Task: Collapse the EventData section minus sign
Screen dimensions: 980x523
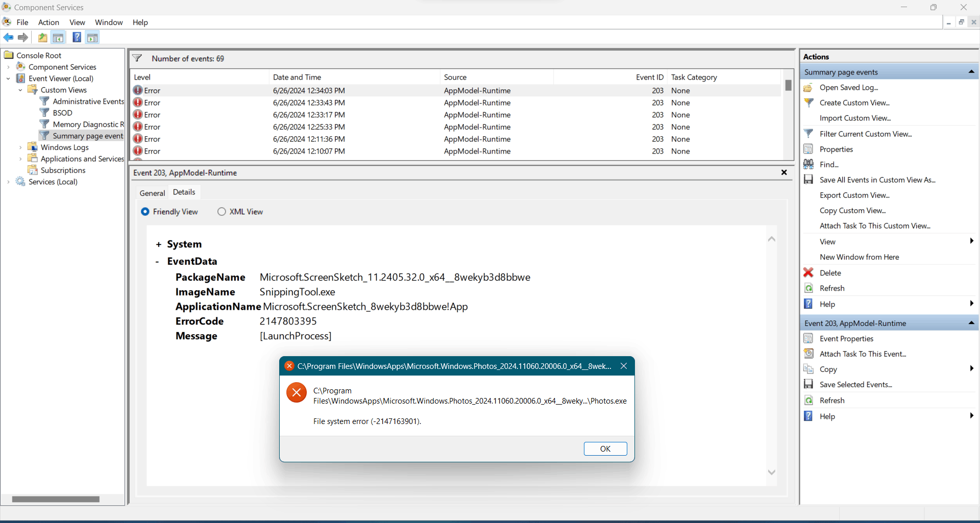Action: pos(157,262)
